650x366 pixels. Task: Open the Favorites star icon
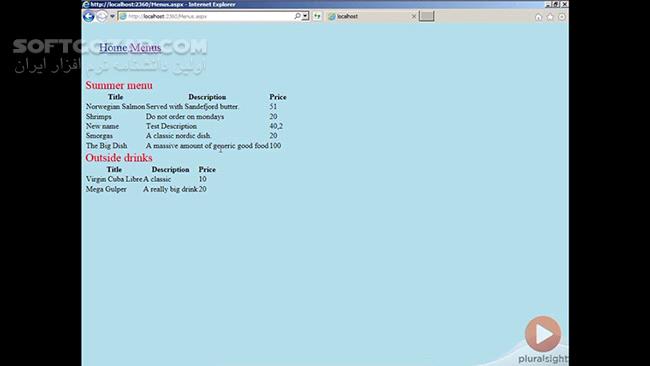pyautogui.click(x=550, y=17)
